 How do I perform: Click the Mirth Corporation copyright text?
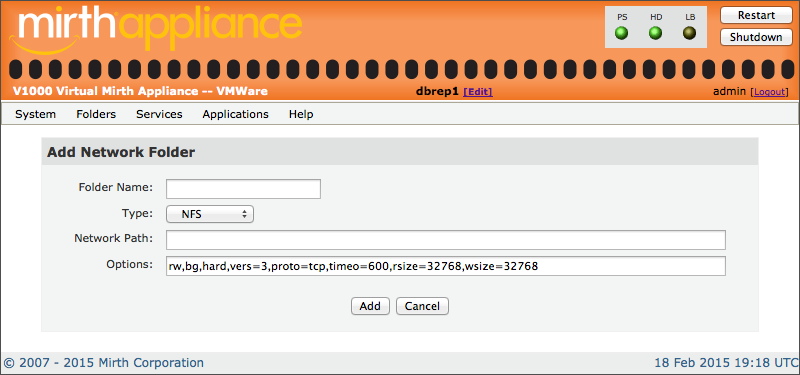point(104,363)
